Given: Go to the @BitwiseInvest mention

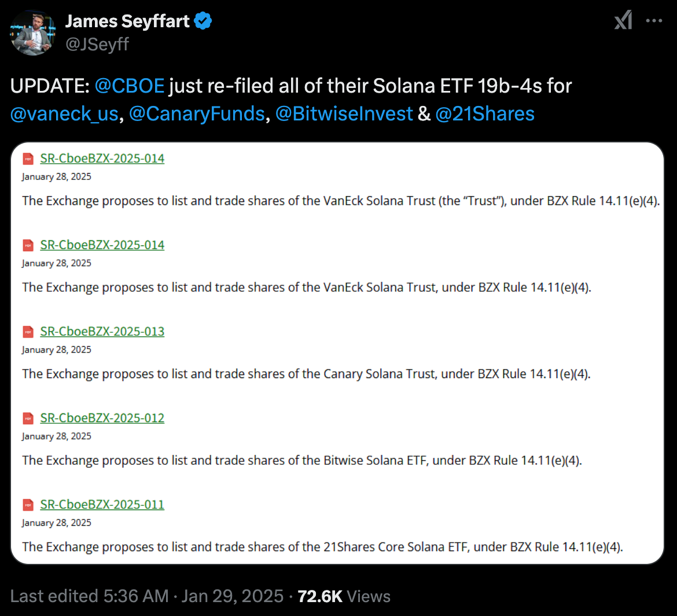Looking at the screenshot, I should click(344, 113).
